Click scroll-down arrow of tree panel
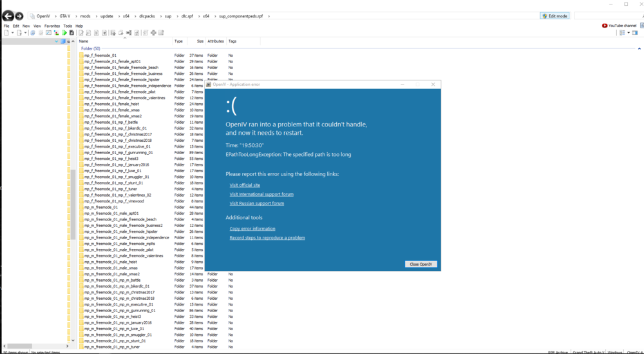Screen dimensions: 644x354 tap(73, 340)
